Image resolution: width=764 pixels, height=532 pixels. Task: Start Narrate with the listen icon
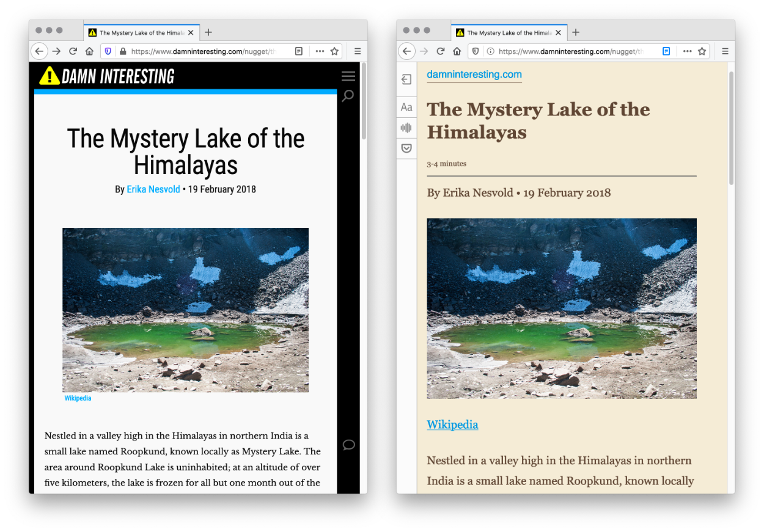[406, 128]
